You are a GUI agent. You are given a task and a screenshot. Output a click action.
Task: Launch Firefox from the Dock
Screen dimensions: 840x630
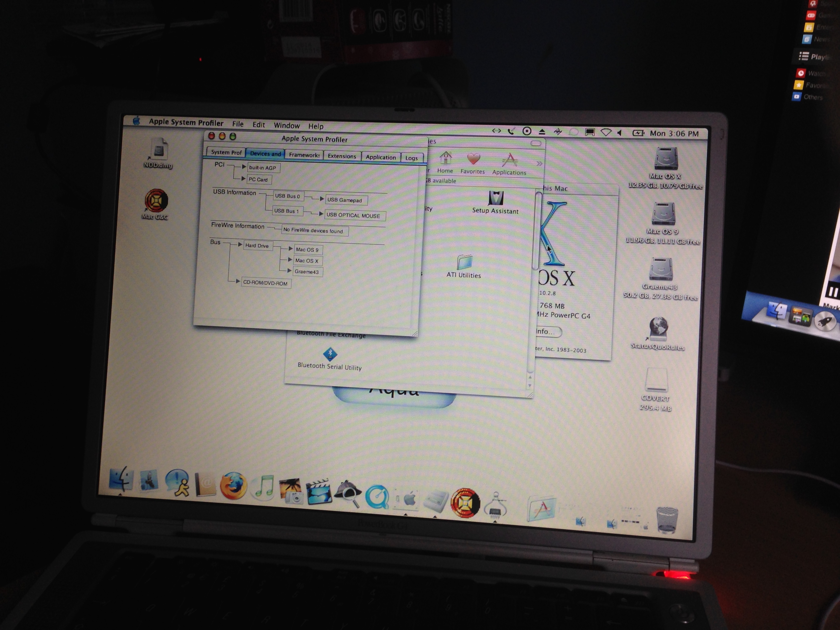[233, 486]
